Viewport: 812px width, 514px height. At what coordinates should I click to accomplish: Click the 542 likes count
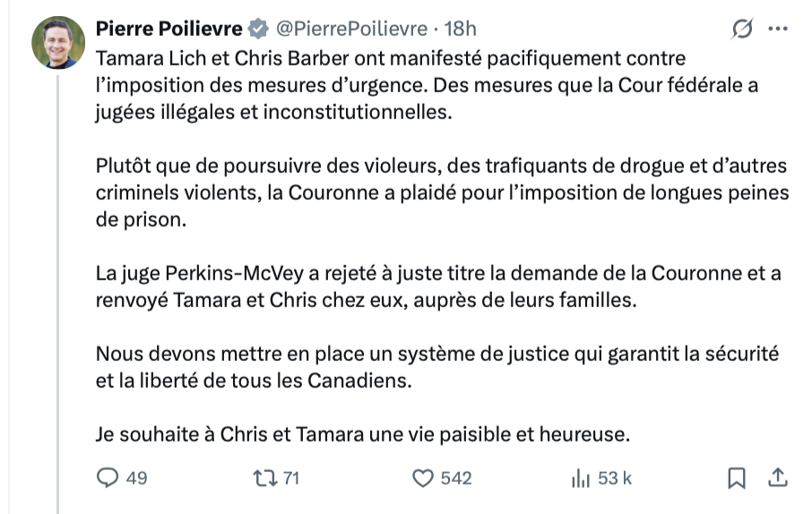456,478
